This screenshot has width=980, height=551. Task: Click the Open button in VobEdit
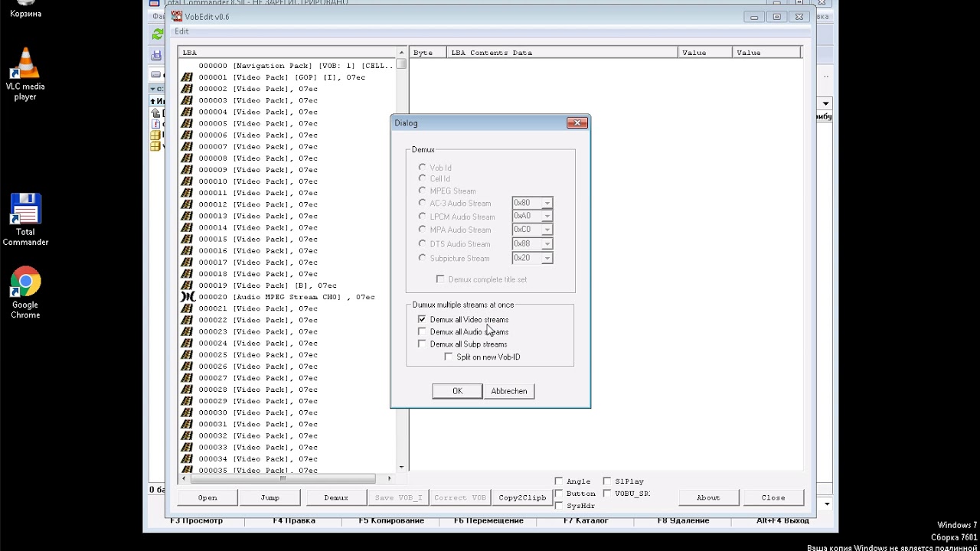pyautogui.click(x=207, y=497)
